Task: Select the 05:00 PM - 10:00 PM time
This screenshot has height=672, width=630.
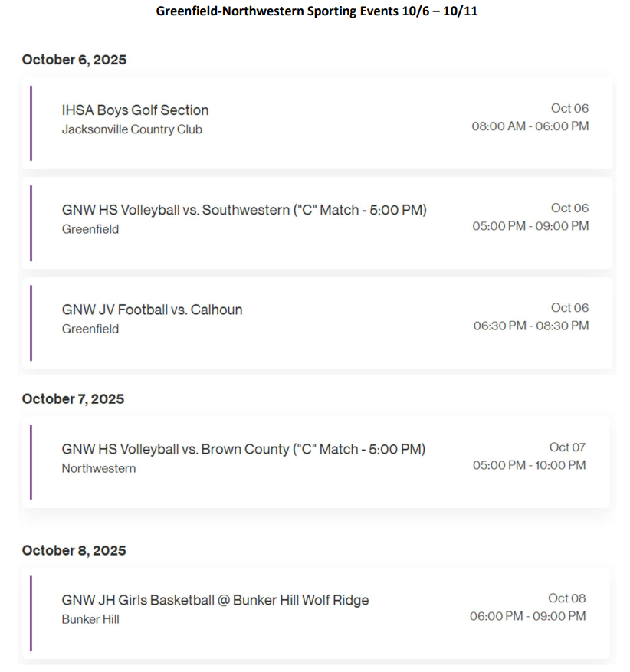Action: pyautogui.click(x=529, y=465)
